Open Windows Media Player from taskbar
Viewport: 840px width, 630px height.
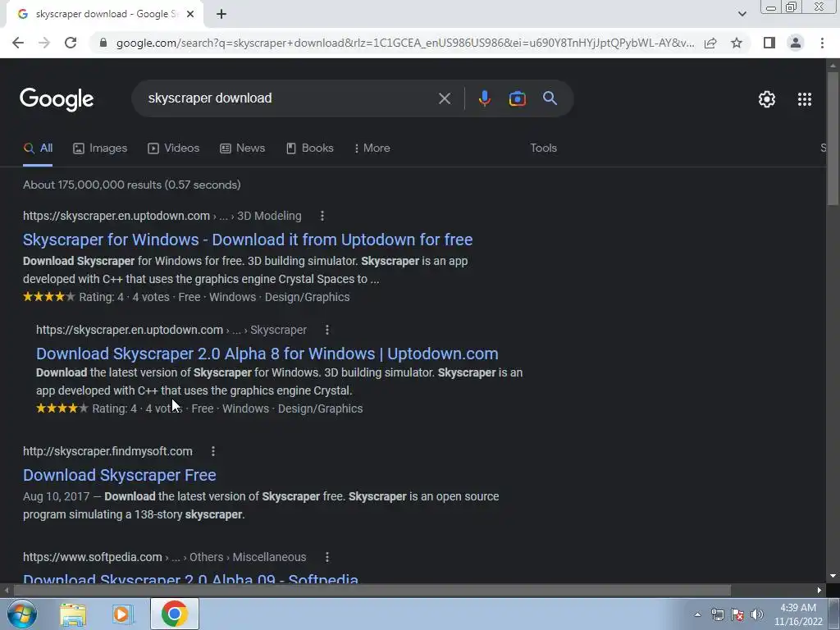tap(123, 614)
